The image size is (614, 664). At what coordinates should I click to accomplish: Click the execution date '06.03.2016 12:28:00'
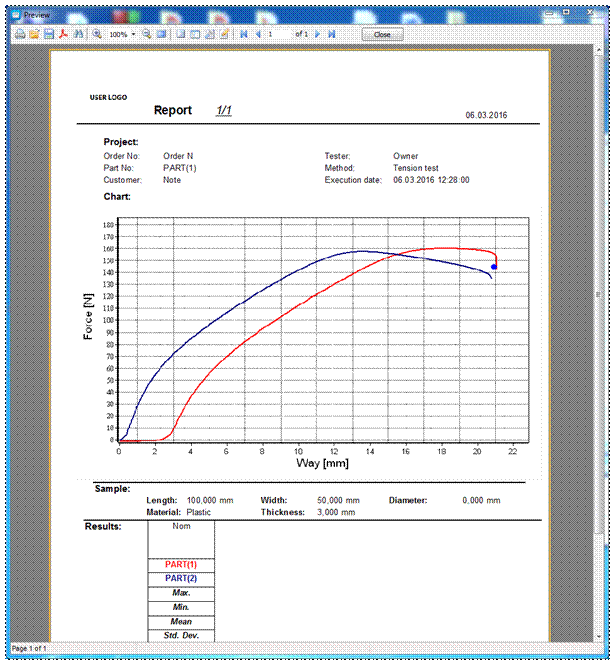coord(431,180)
